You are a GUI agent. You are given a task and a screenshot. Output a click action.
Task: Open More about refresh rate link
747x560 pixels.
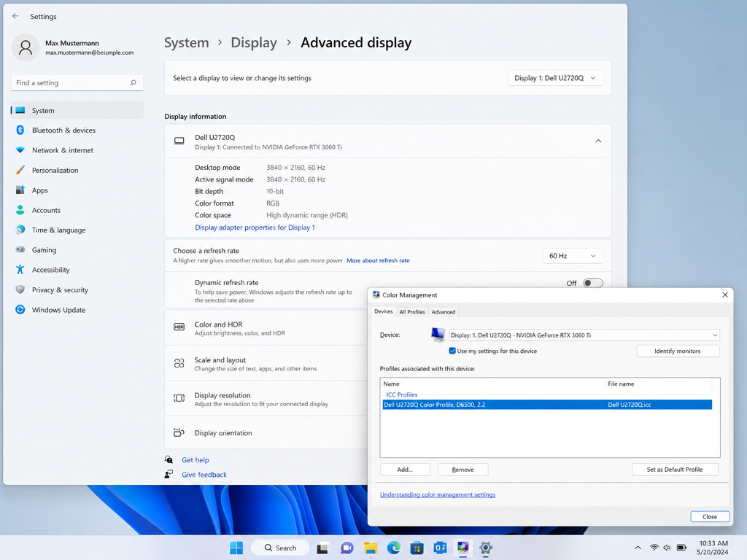click(x=378, y=260)
